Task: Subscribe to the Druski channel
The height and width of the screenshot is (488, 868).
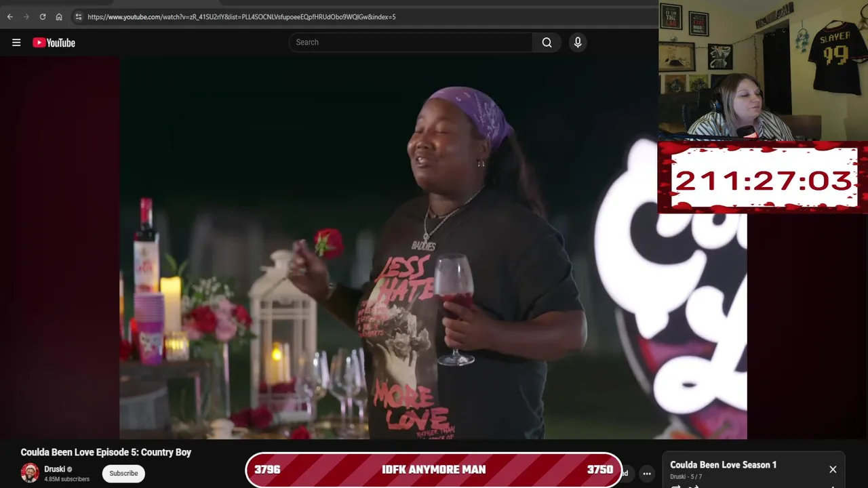Action: click(123, 473)
